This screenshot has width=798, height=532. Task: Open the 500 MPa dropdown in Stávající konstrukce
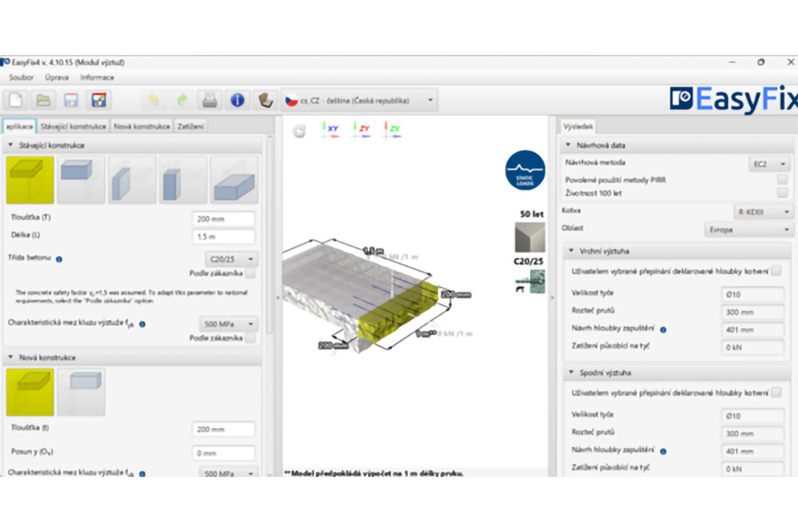(229, 324)
